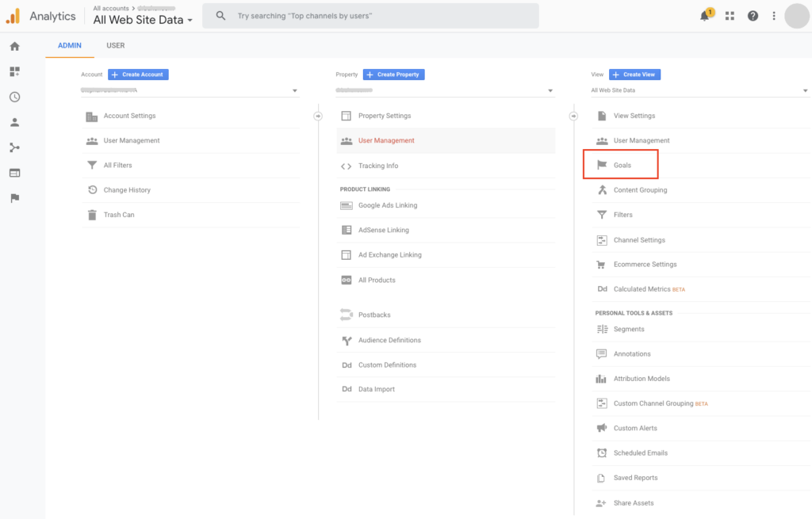Open the Behavior icon in sidebar
The width and height of the screenshot is (812, 519).
coord(14,173)
